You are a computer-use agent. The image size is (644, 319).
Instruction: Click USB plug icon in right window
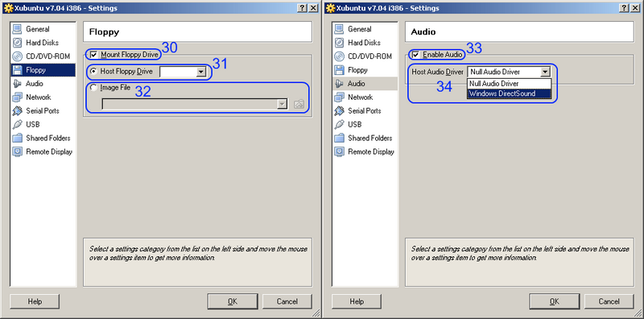(339, 124)
